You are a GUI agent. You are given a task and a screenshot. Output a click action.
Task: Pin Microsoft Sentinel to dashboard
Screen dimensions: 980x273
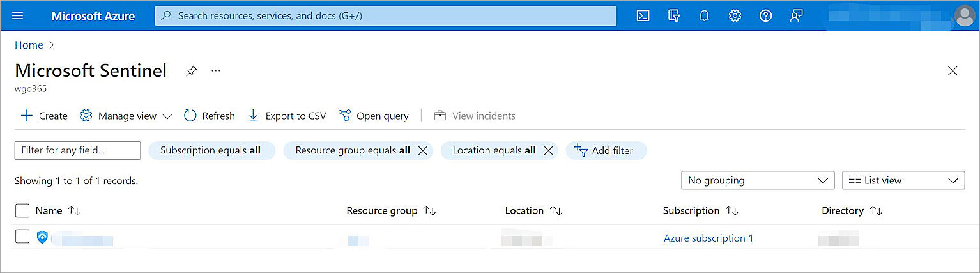[191, 71]
